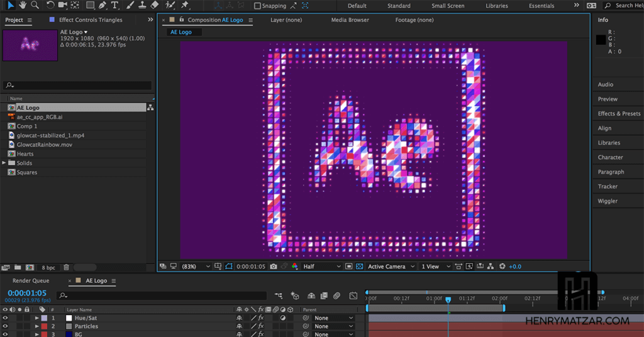
Task: Select the Roto Brush tool
Action: 170,5
